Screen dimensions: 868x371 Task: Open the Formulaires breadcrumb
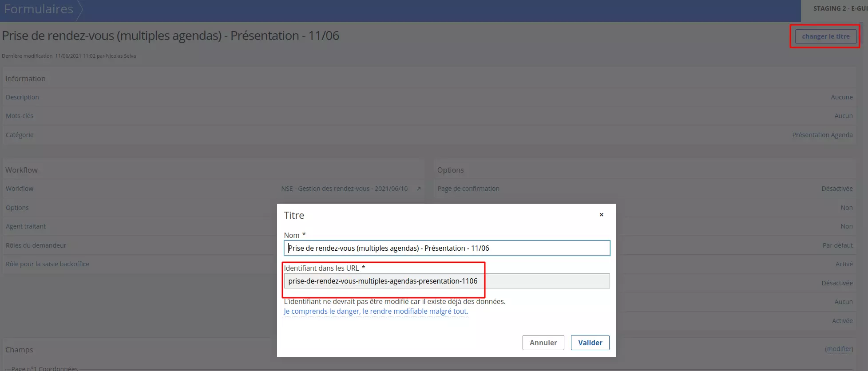(39, 9)
